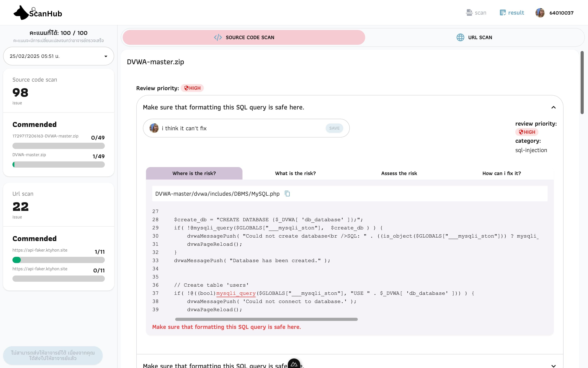Switch to URL SCAN tab
The height and width of the screenshot is (368, 588).
pos(474,37)
